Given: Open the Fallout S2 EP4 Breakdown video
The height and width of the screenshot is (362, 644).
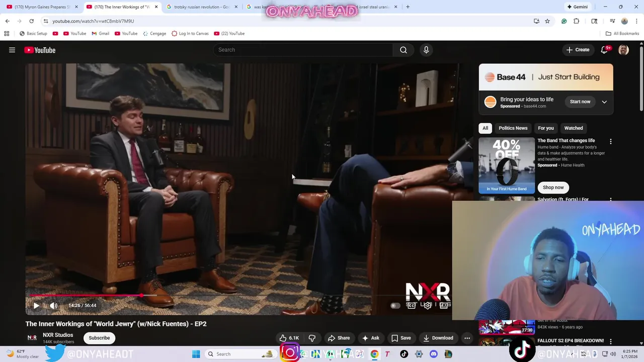Looking at the screenshot, I should click(571, 340).
